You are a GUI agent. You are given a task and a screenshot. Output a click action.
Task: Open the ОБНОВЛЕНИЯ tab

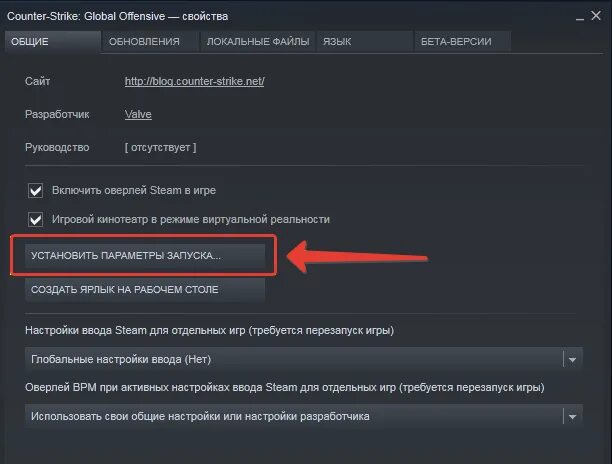coord(150,42)
